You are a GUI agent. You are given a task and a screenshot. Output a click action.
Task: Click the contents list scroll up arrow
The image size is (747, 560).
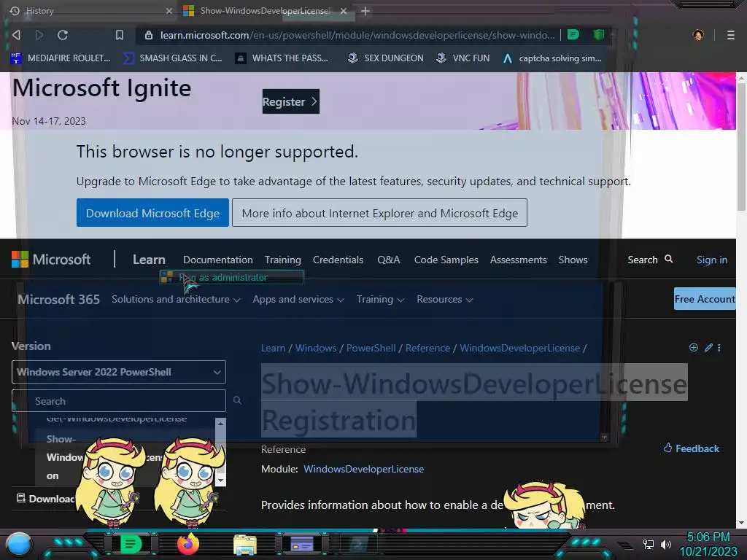point(220,423)
